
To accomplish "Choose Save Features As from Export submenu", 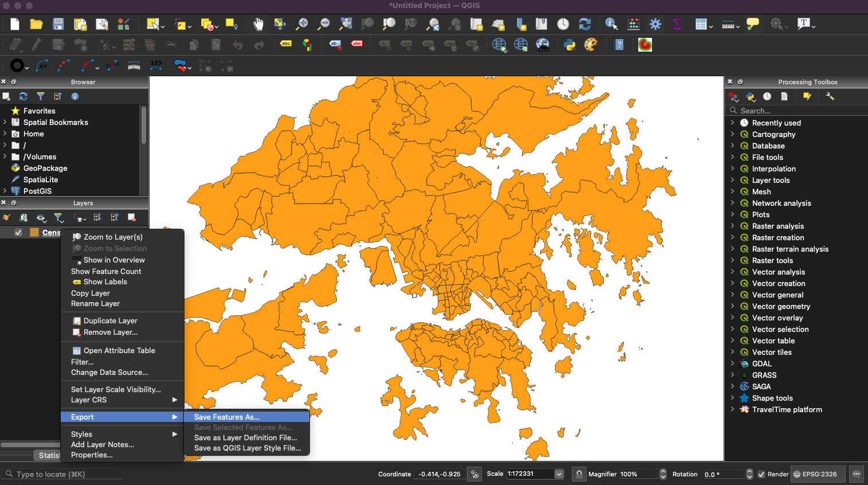I will coord(226,416).
